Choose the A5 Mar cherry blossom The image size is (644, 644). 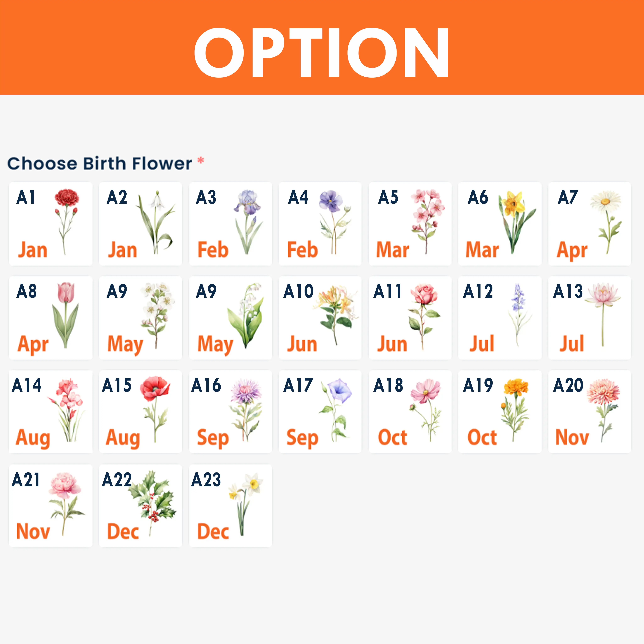pyautogui.click(x=410, y=224)
